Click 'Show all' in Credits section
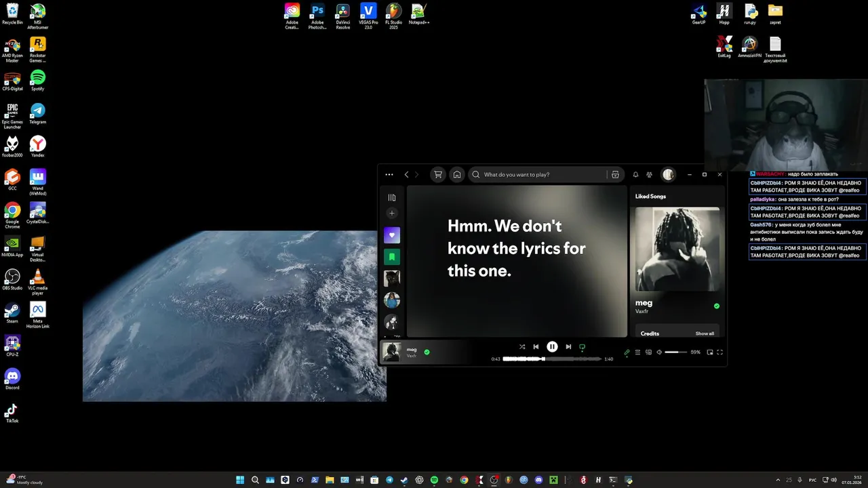The width and height of the screenshot is (868, 488). [x=705, y=333]
